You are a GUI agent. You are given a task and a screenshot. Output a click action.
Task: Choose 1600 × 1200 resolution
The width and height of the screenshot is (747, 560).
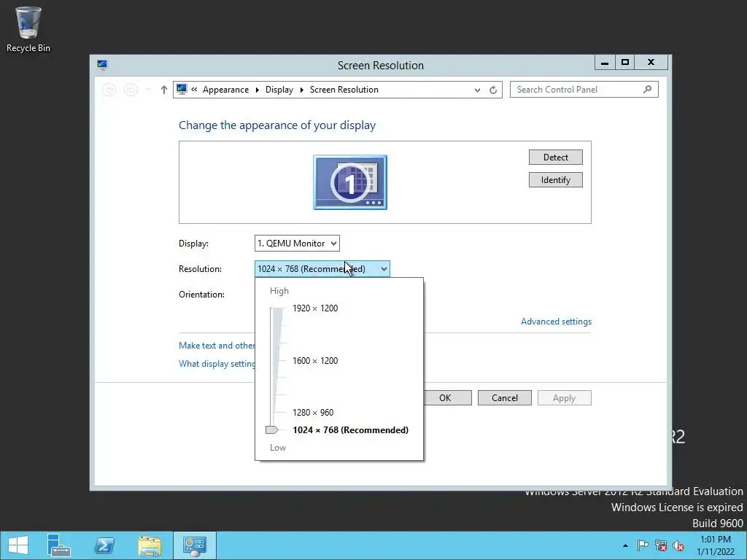(x=315, y=360)
